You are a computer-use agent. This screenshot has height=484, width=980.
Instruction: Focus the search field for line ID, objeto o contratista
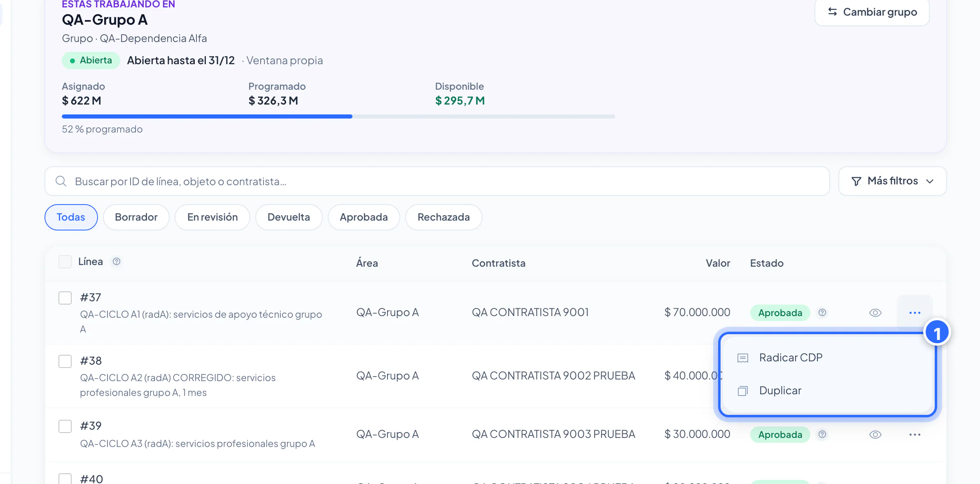click(x=437, y=181)
